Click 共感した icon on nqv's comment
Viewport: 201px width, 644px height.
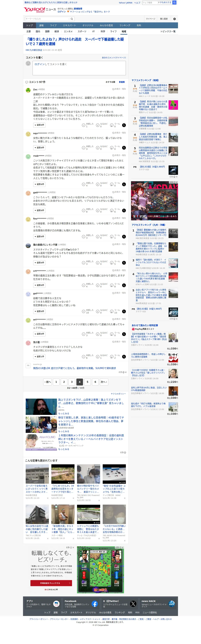(x=83, y=148)
